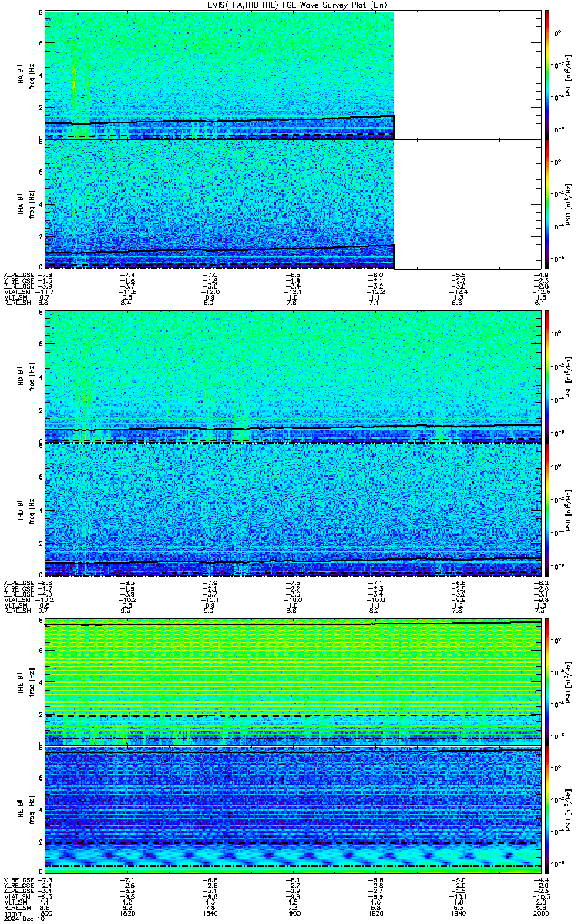Select the THA BII spectrogram panel
This screenshot has width=578, height=924.
[x=293, y=204]
